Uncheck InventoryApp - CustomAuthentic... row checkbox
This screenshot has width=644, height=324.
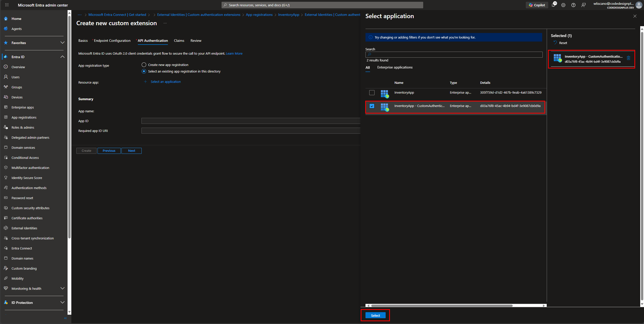(372, 106)
